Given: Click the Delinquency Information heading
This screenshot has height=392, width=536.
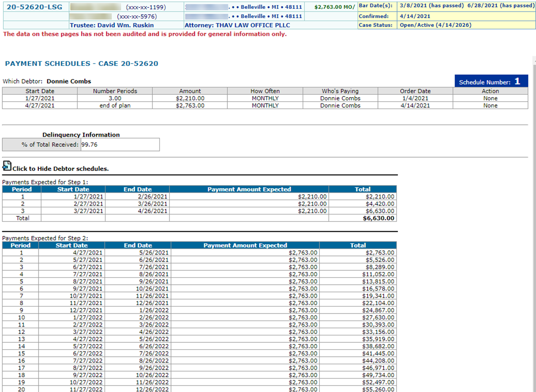Looking at the screenshot, I should pyautogui.click(x=81, y=135).
